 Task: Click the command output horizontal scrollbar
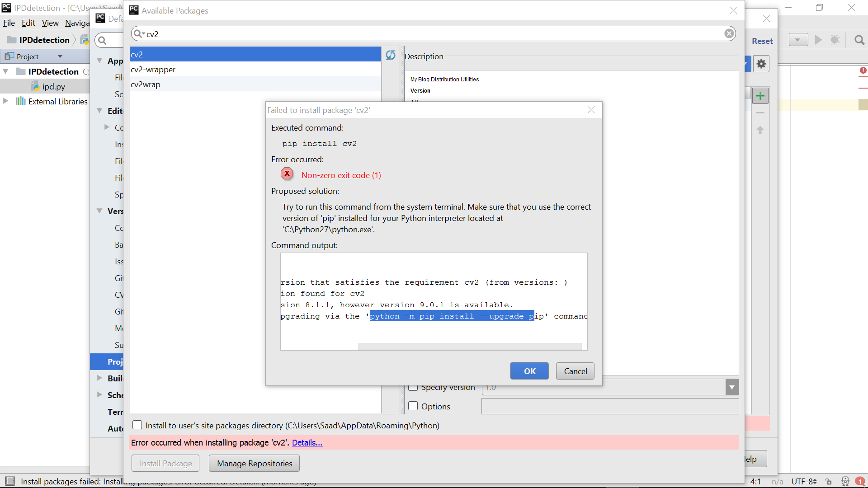pyautogui.click(x=469, y=346)
